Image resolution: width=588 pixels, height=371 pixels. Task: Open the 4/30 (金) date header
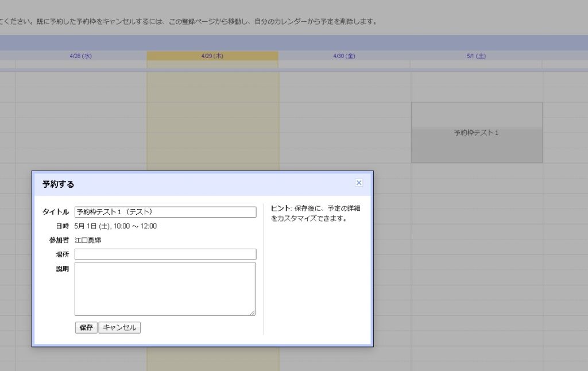click(345, 56)
